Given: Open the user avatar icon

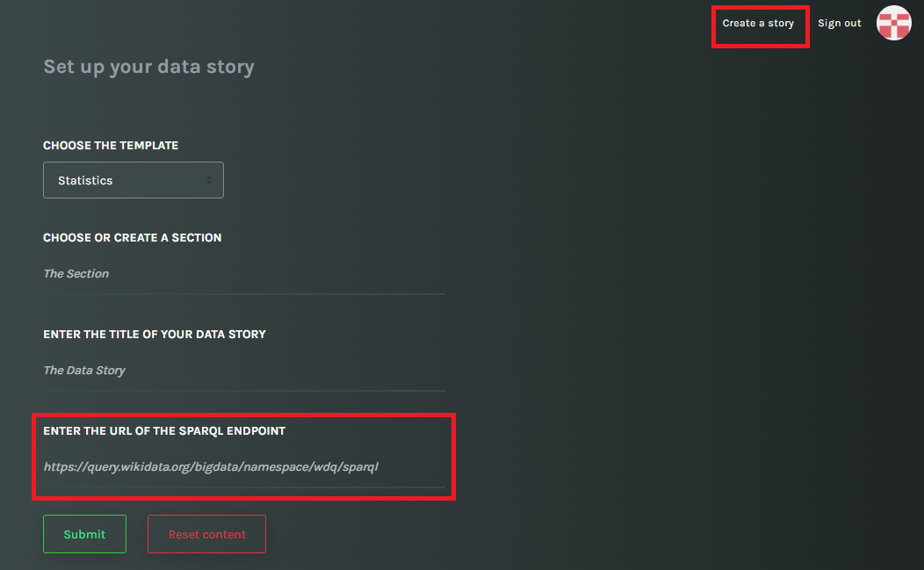Looking at the screenshot, I should pyautogui.click(x=894, y=23).
